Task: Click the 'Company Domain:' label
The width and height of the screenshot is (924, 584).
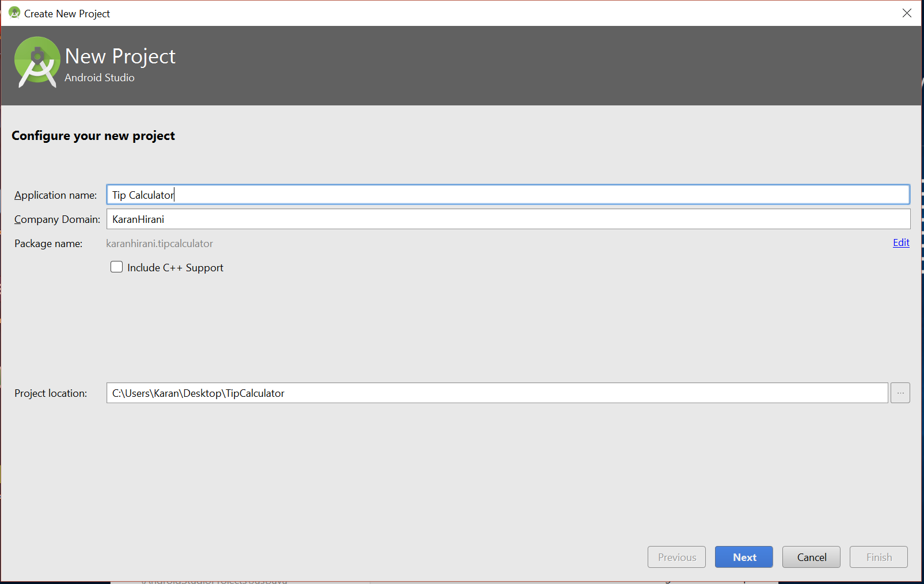Action: click(57, 219)
